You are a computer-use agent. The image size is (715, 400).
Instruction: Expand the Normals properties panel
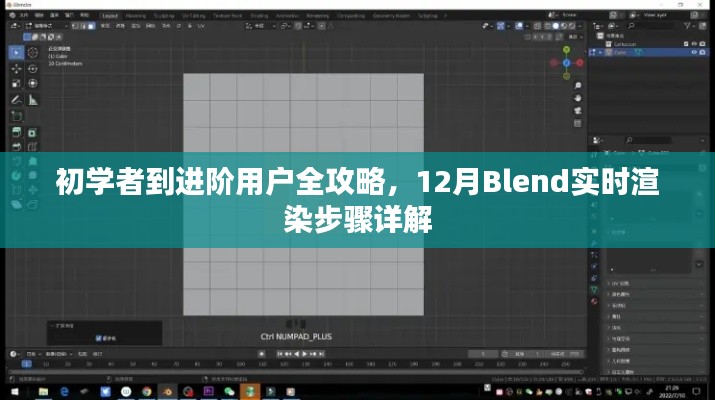pyautogui.click(x=654, y=327)
